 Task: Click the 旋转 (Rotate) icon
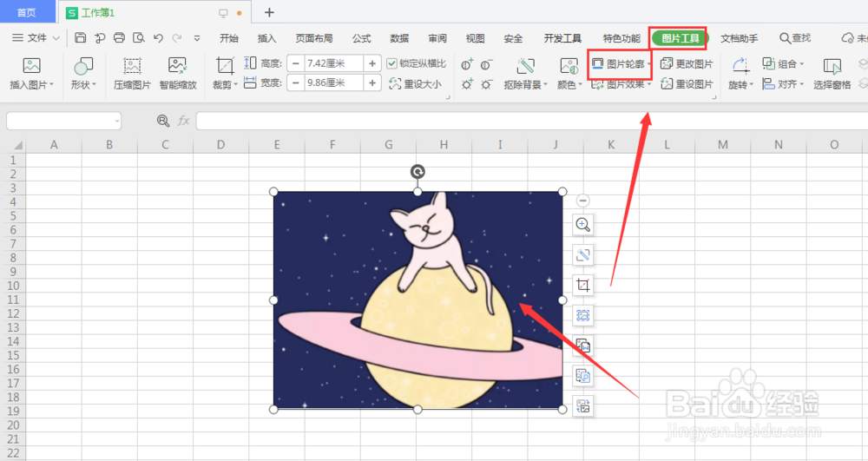(740, 66)
